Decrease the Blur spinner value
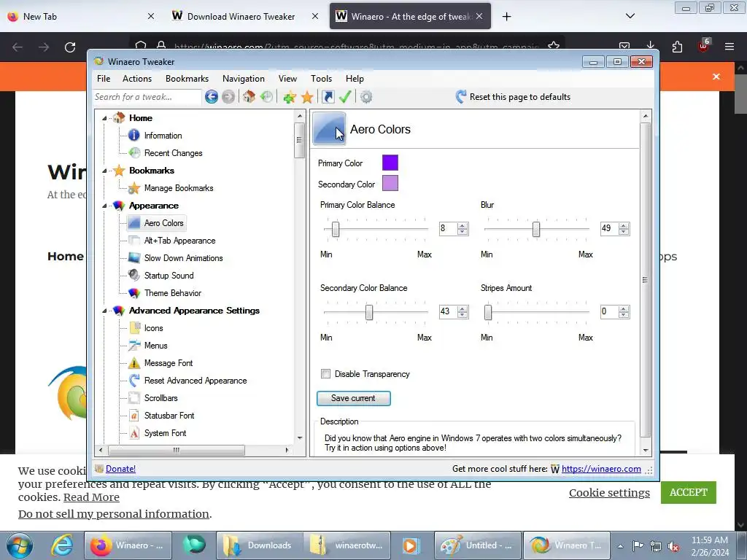This screenshot has width=747, height=560. 624,232
